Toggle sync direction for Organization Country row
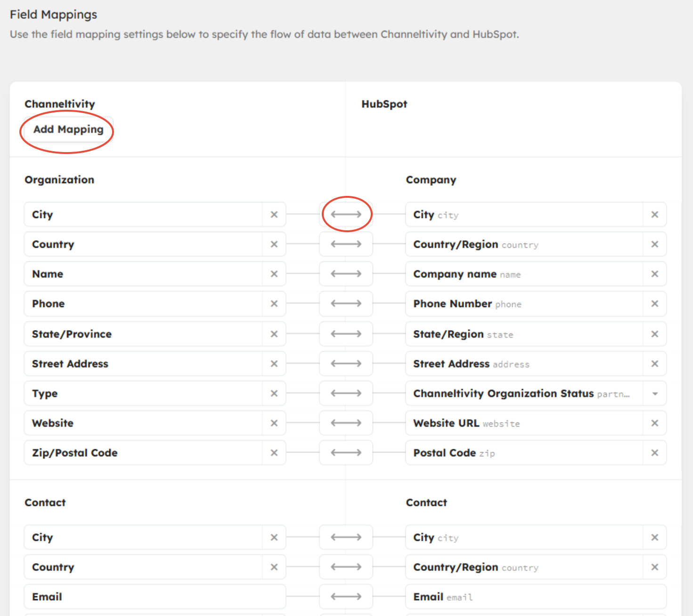Viewport: 693px width, 616px height. [x=346, y=244]
